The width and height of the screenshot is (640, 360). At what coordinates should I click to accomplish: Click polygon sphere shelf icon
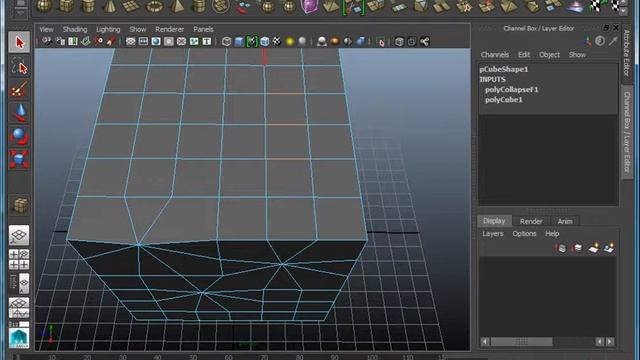[44, 6]
